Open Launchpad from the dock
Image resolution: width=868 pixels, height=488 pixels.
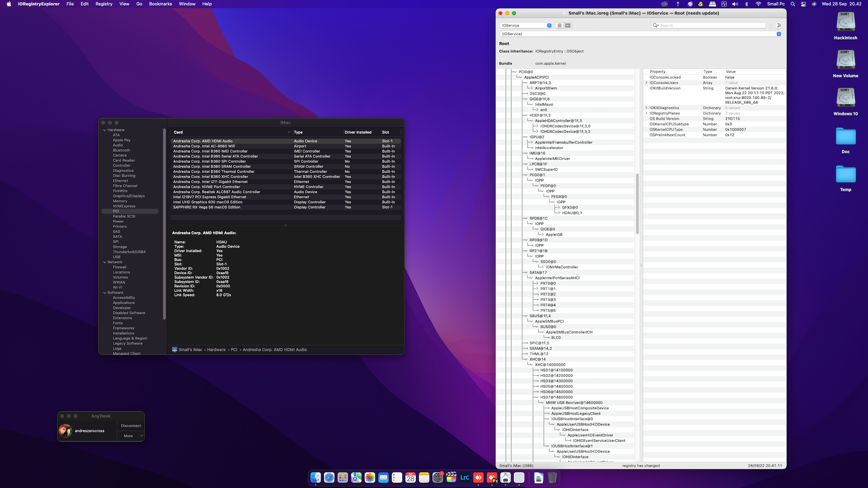coord(343,478)
